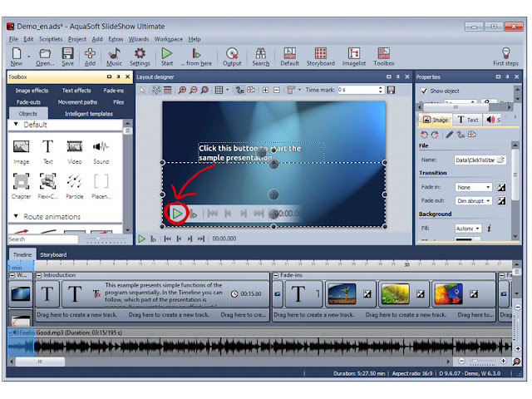Click zoom in icon in Layout designer
The height and width of the screenshot is (399, 532).
(182, 90)
